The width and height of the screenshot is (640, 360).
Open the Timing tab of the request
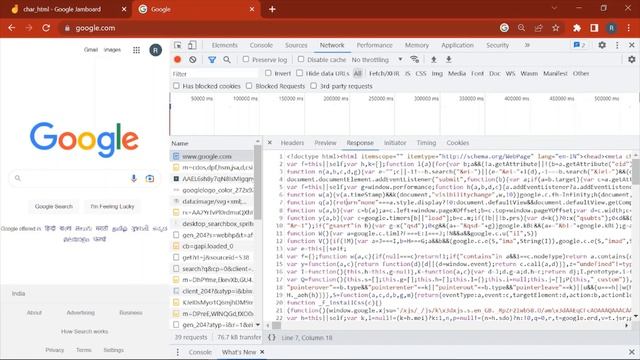pyautogui.click(x=426, y=143)
